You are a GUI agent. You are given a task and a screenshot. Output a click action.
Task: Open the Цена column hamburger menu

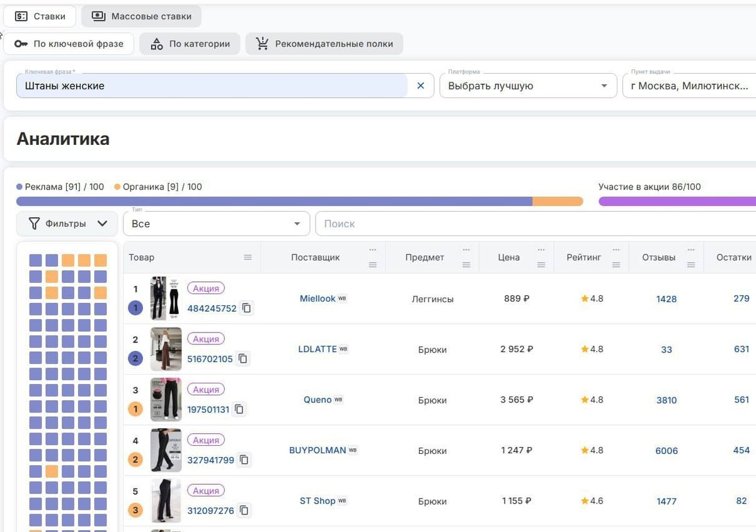coord(541,265)
